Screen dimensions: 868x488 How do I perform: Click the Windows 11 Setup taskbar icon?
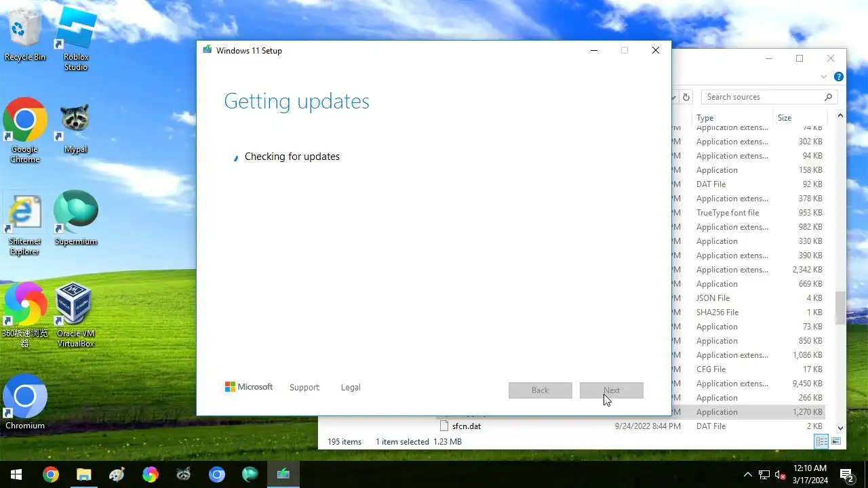coord(283,474)
